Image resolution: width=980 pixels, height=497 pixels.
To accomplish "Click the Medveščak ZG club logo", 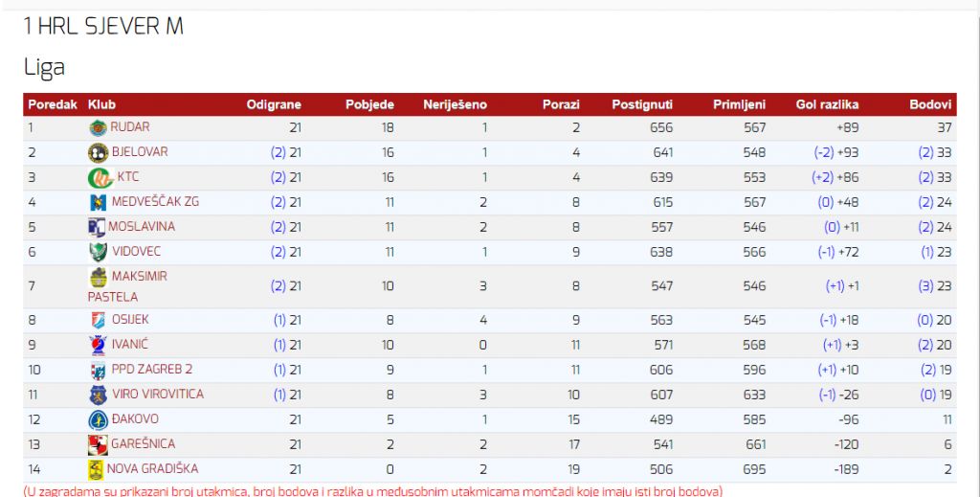I will 98,202.
